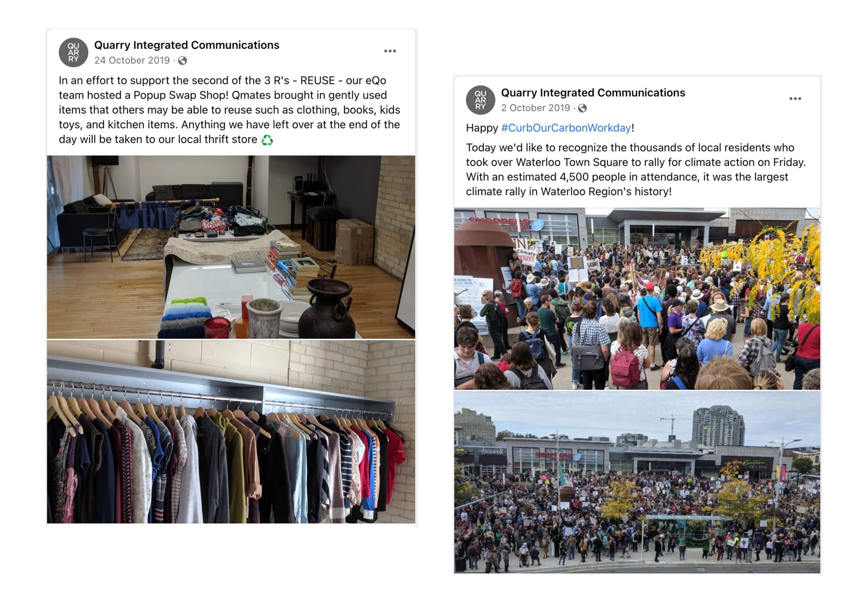
Task: Open the page name link on the 2 October post
Action: coord(593,93)
